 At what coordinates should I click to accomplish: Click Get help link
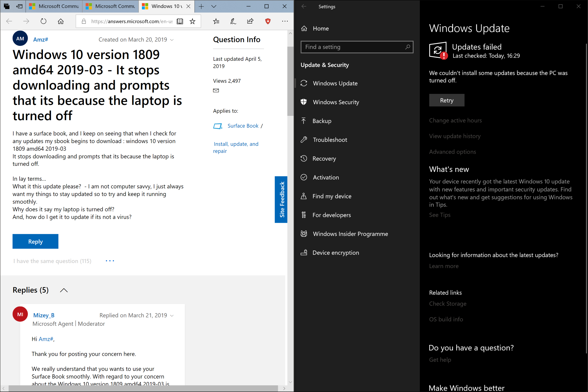click(x=440, y=360)
